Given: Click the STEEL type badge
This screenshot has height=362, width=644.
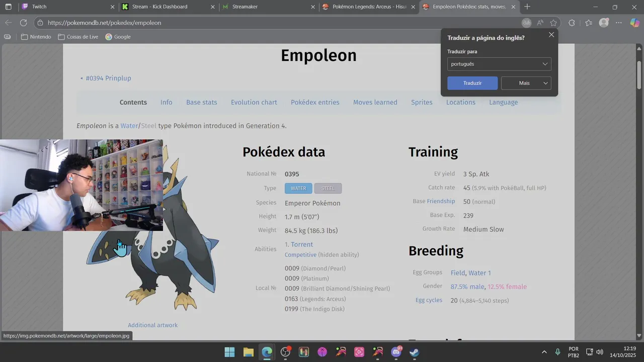Looking at the screenshot, I should coord(328,188).
